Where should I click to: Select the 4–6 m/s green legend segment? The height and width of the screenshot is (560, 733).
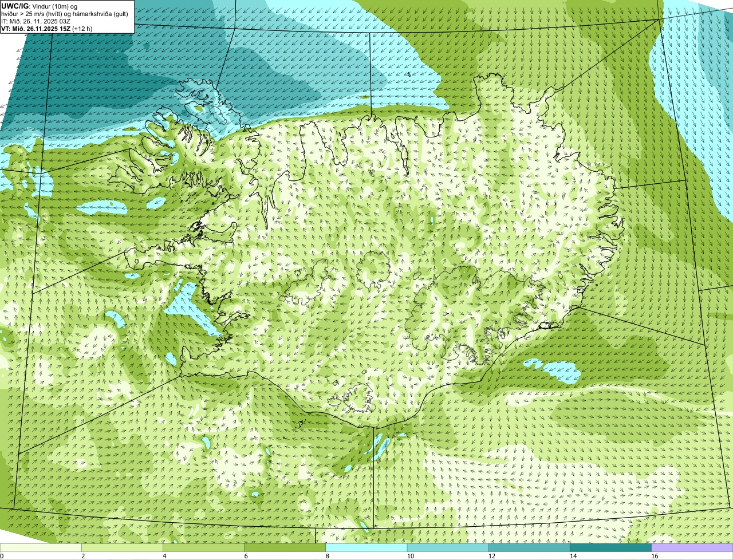[x=203, y=547]
